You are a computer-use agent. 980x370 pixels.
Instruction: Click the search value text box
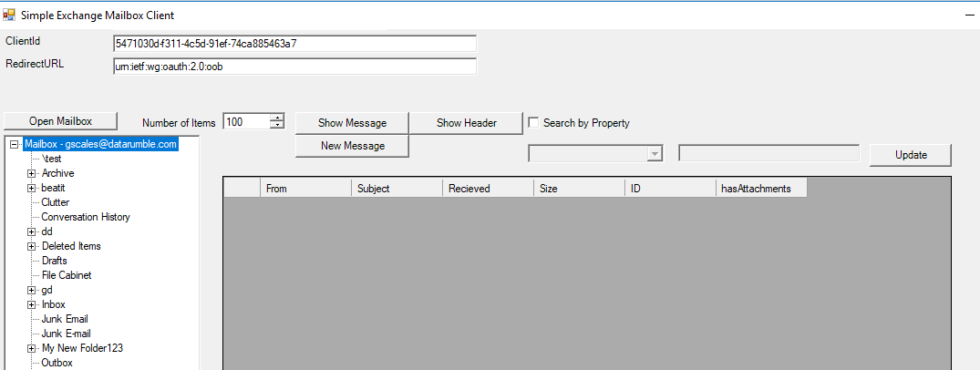tap(769, 153)
